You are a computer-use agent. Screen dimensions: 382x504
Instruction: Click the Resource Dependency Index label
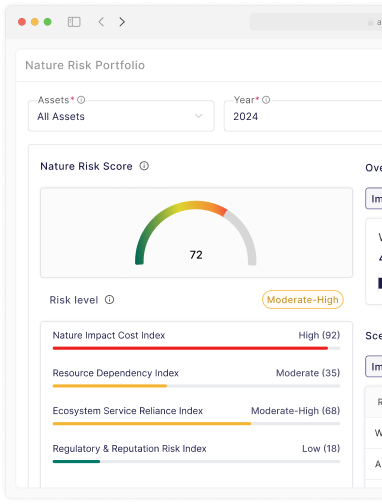[116, 373]
